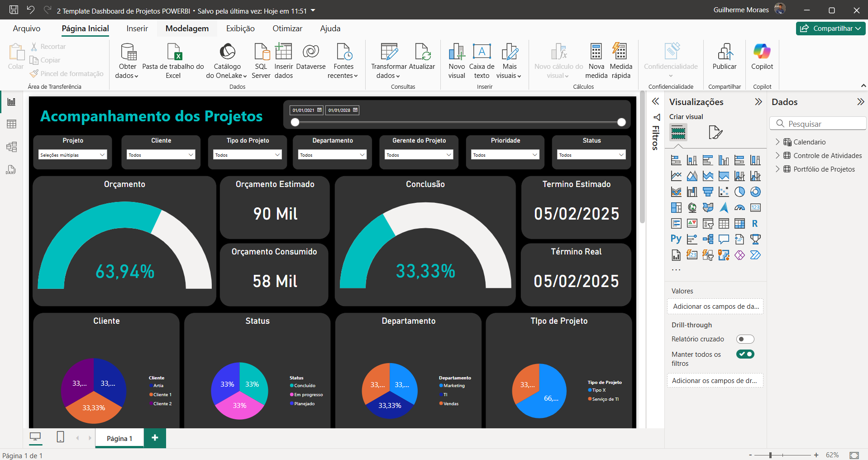
Task: Switch to mobile layout view
Action: [x=60, y=437]
